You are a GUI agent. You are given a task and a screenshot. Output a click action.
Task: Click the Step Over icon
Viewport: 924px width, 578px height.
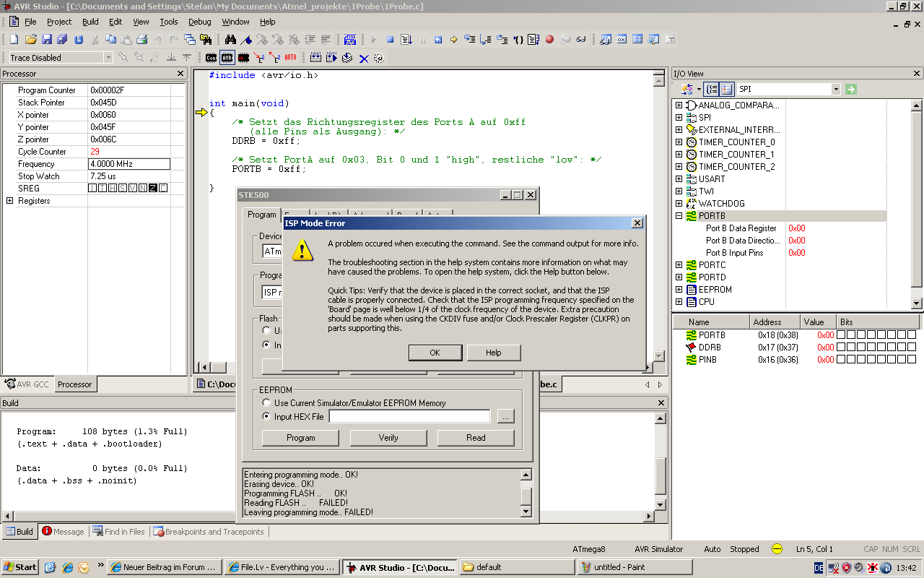486,40
